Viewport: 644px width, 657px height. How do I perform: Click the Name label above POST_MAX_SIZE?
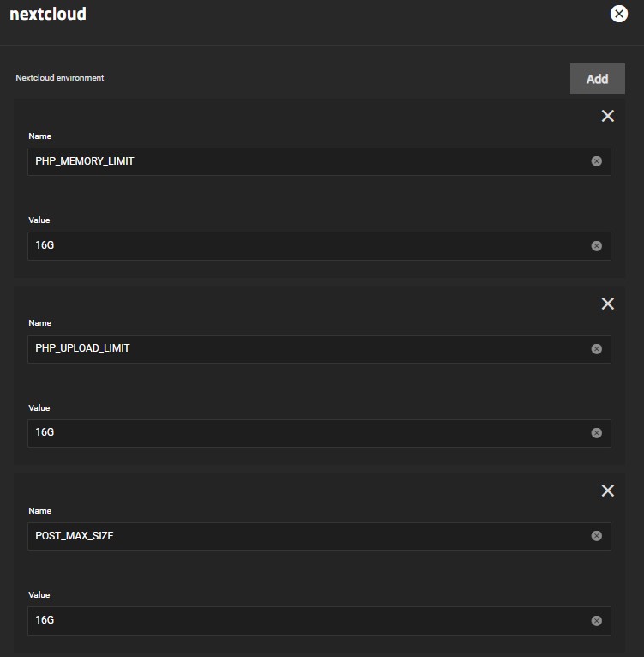39,511
